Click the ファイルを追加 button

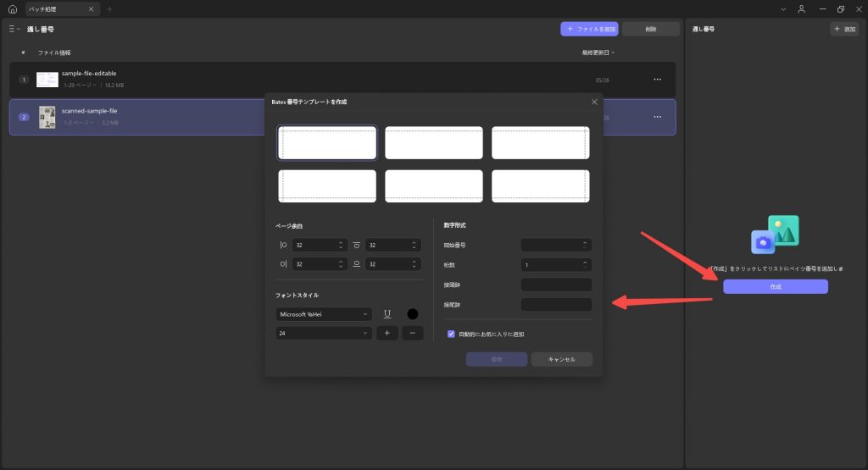(590, 29)
